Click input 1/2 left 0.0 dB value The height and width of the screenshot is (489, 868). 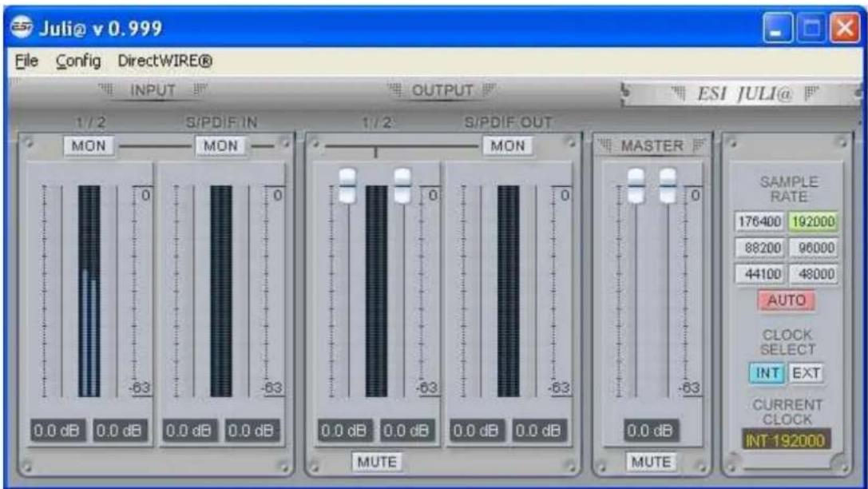(x=57, y=431)
